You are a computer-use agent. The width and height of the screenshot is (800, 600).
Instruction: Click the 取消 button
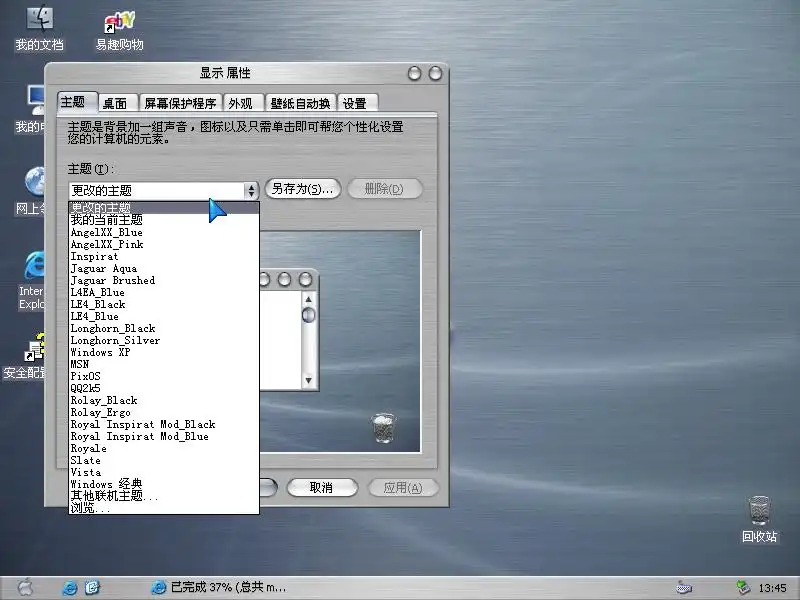pos(322,488)
